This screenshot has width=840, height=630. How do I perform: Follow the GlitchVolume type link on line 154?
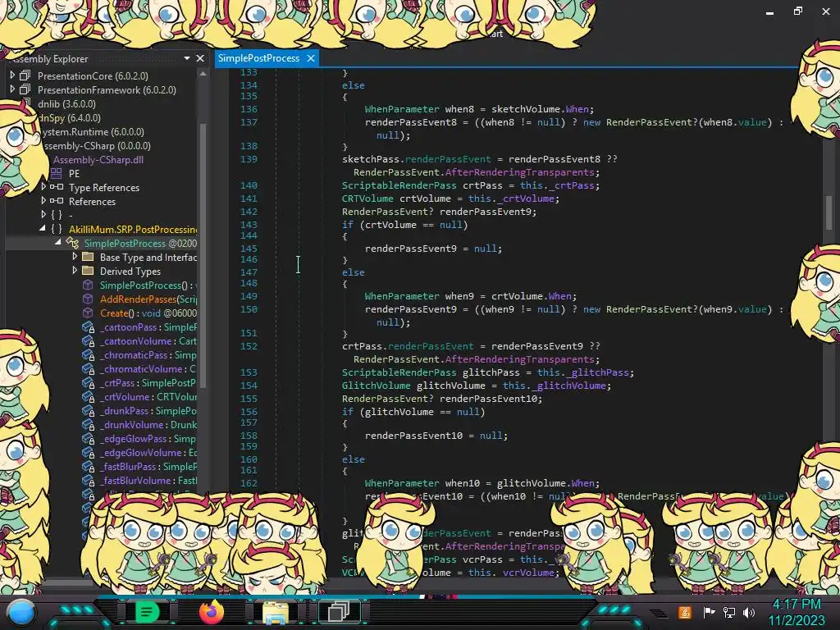click(376, 386)
